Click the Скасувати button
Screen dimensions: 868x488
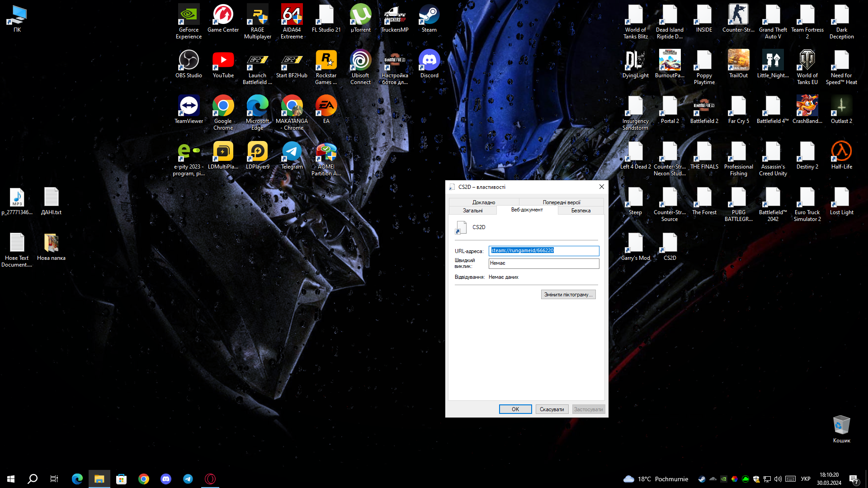pyautogui.click(x=552, y=409)
